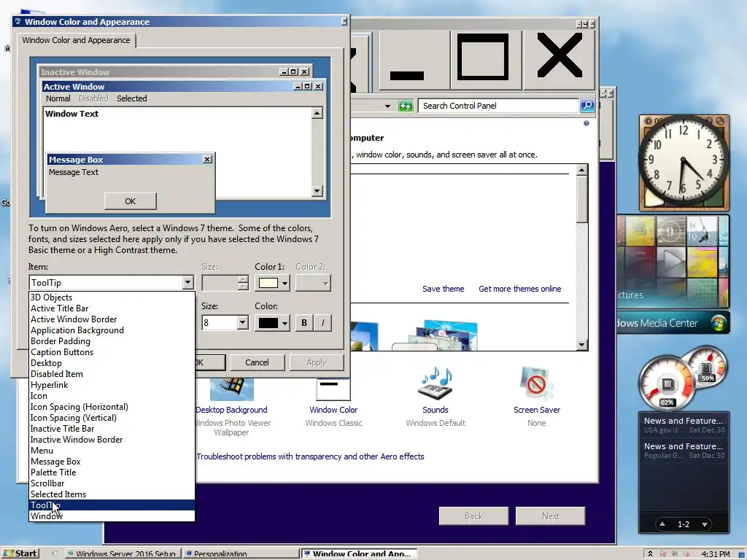Switch to Windows Server 2016 Setup taskbar button
This screenshot has width=747, height=560.
coord(123,554)
